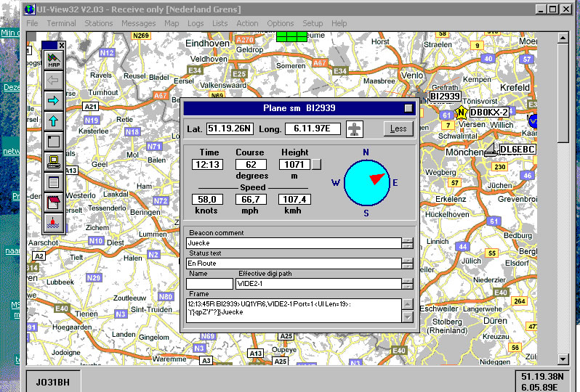This screenshot has width=580, height=392.
Task: Click the document list toolbar icon
Action: [53, 181]
